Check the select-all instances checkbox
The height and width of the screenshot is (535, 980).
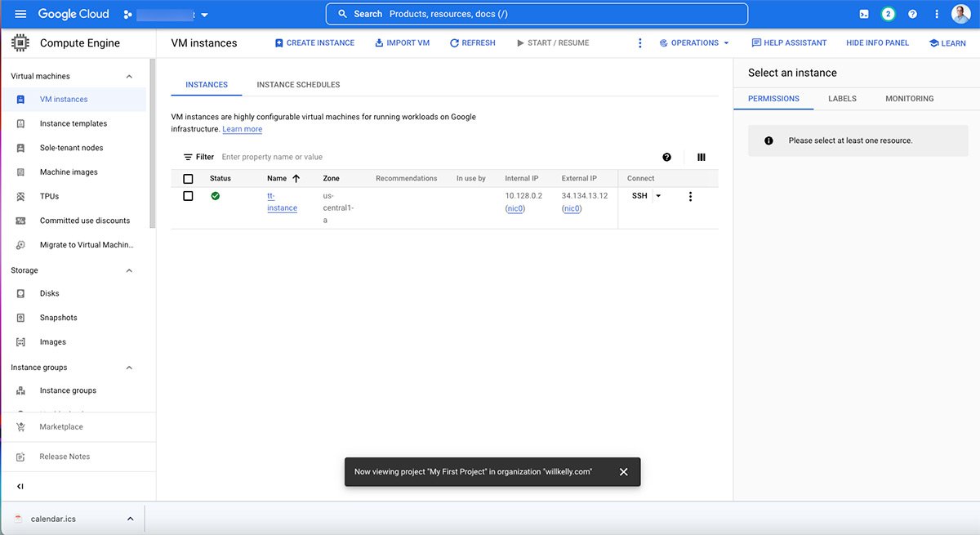188,178
